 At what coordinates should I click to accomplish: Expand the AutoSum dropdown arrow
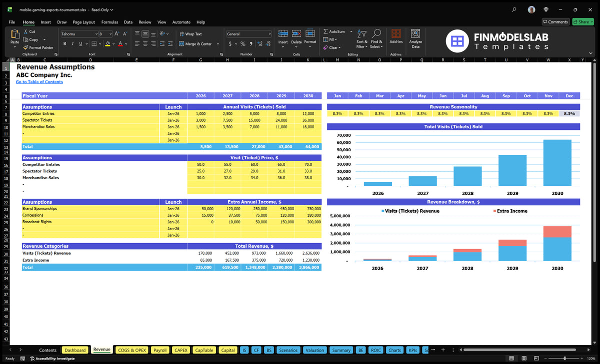click(x=351, y=31)
